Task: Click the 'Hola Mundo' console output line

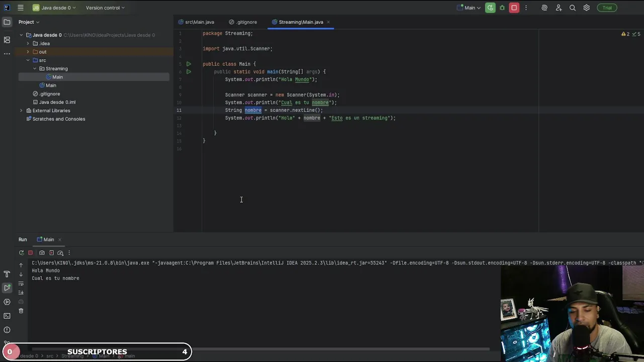Action: [46, 270]
